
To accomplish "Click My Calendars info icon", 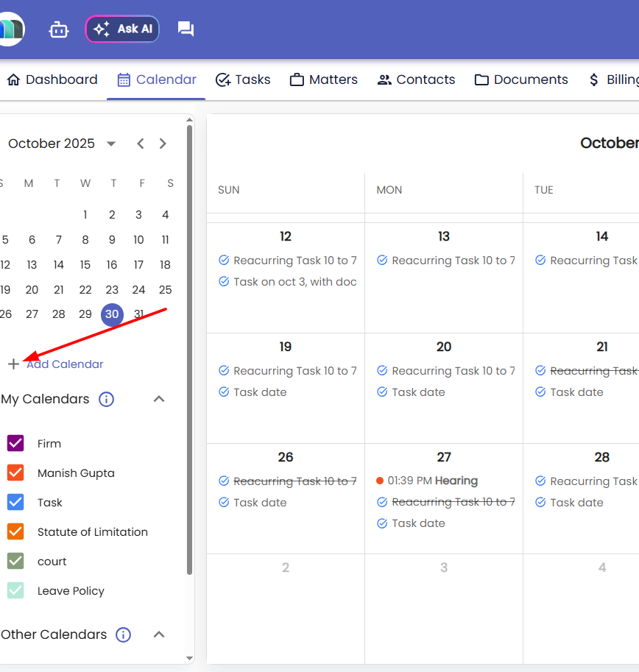I will point(107,400).
